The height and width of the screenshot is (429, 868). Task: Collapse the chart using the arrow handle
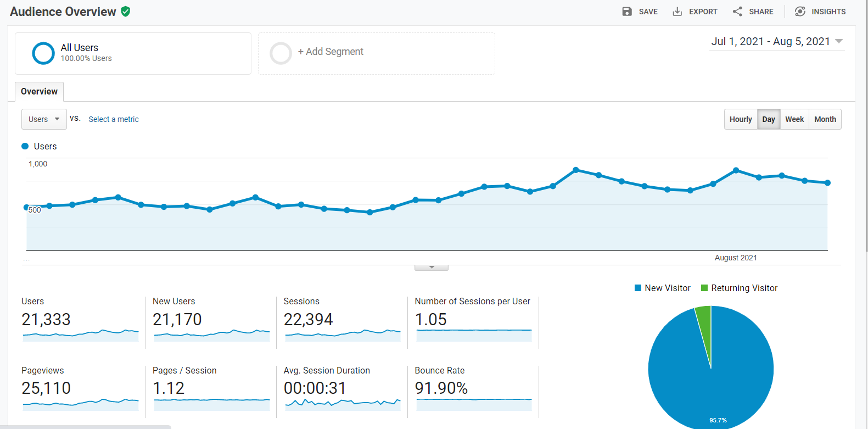pyautogui.click(x=432, y=268)
